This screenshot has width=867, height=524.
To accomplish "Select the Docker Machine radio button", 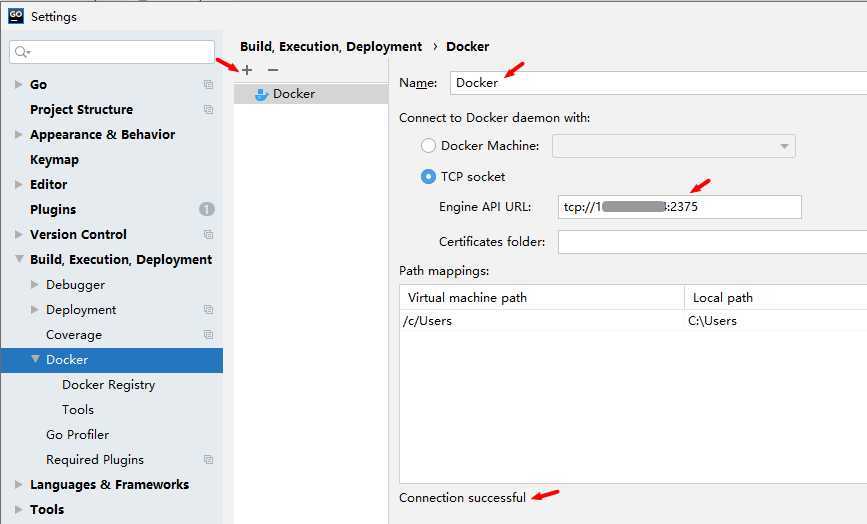I will tap(428, 146).
